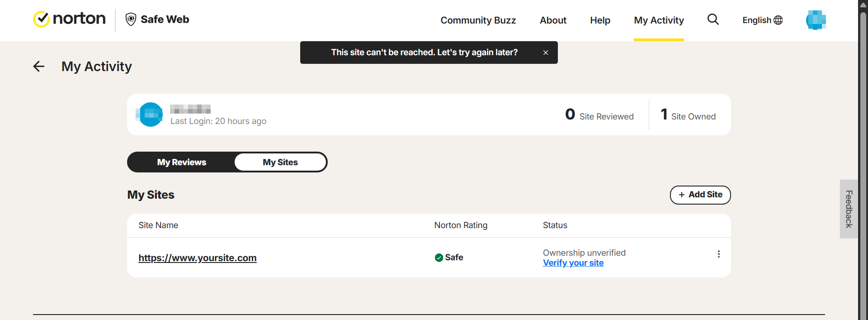Open the profile avatar in header
Screen dimensions: 868x320
point(816,20)
